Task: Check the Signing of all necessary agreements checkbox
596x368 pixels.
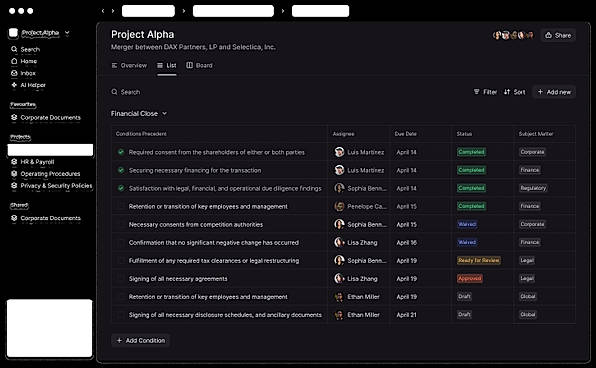Action: [121, 279]
